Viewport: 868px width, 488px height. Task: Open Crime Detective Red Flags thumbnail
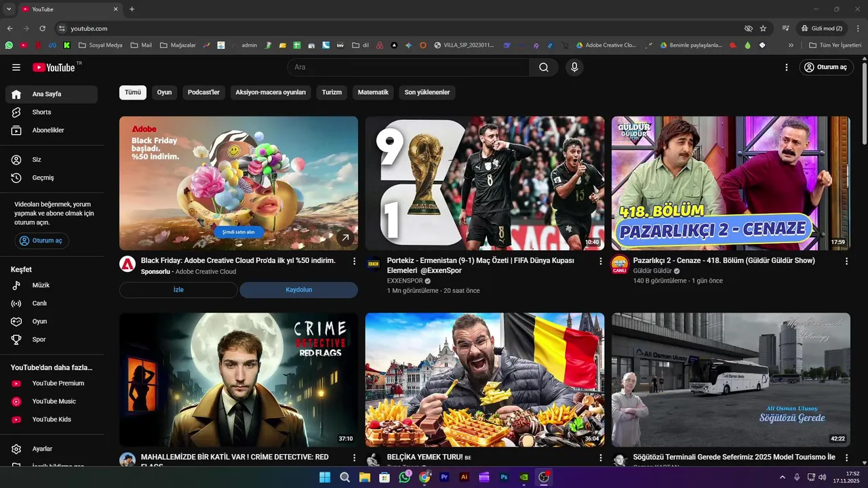(x=239, y=380)
